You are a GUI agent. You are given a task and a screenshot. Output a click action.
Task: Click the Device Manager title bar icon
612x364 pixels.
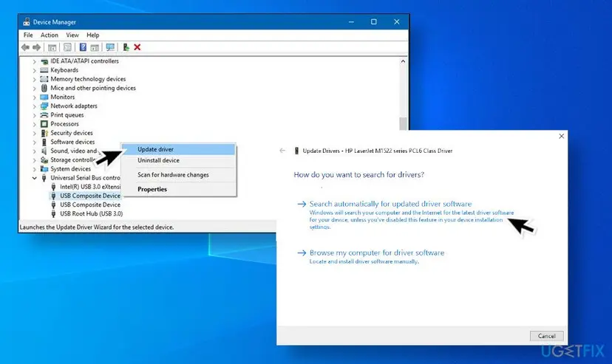tap(26, 22)
